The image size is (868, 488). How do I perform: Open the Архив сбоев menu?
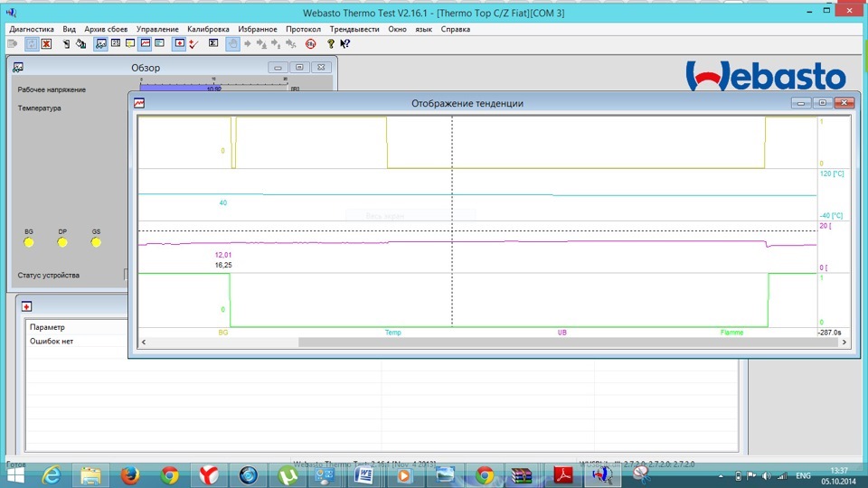tap(106, 29)
